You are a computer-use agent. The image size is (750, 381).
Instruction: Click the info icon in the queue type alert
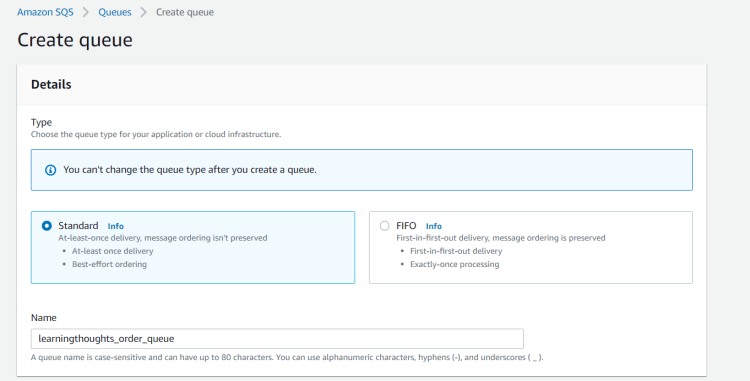(x=50, y=170)
